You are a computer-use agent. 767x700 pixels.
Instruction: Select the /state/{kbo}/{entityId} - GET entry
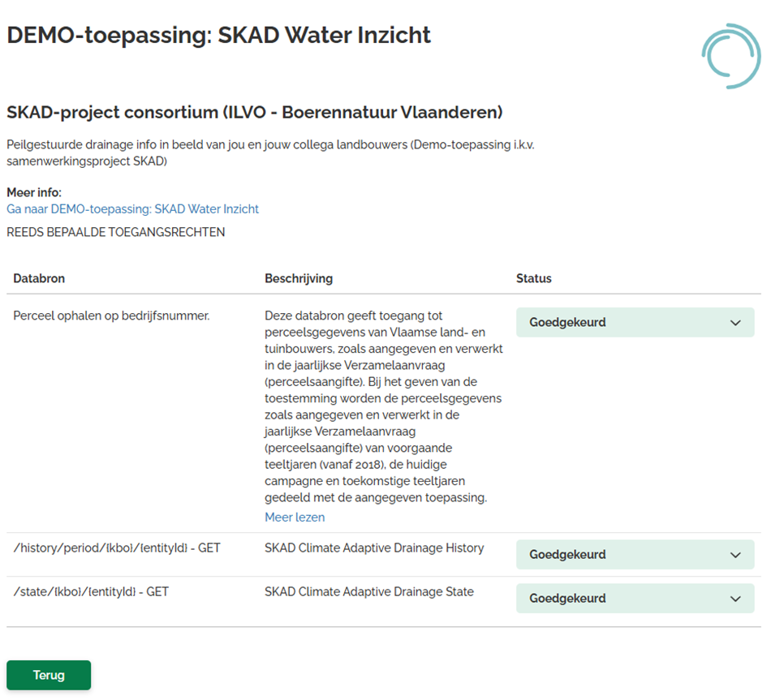91,592
